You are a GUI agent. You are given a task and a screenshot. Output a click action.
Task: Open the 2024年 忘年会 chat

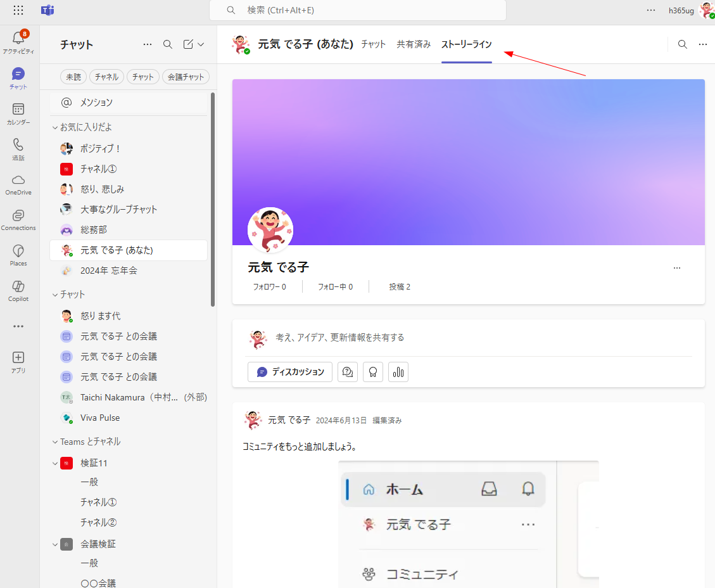click(129, 271)
